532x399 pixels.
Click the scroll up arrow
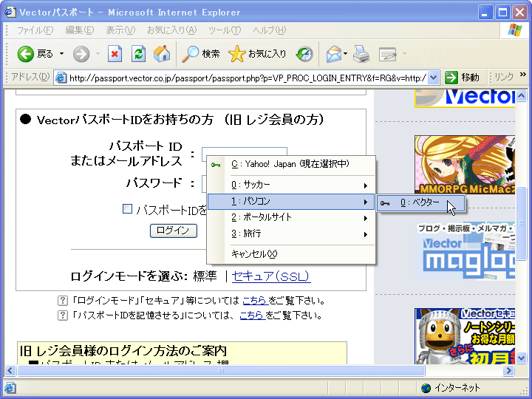pyautogui.click(x=522, y=95)
